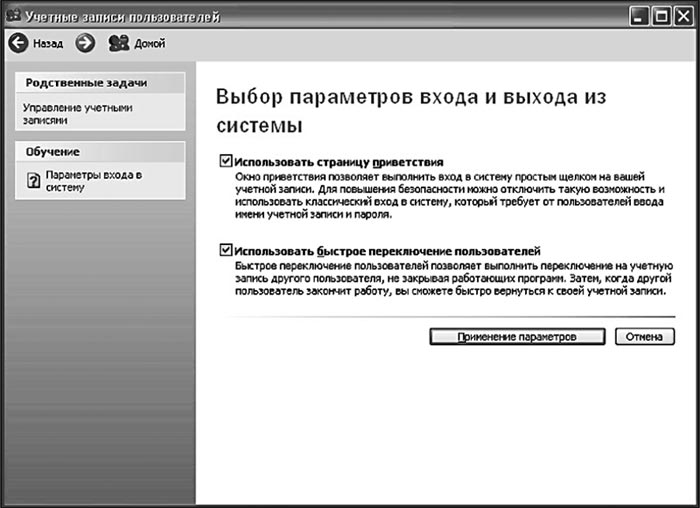The height and width of the screenshot is (508, 700).
Task: Click the Отмена button
Action: (645, 337)
